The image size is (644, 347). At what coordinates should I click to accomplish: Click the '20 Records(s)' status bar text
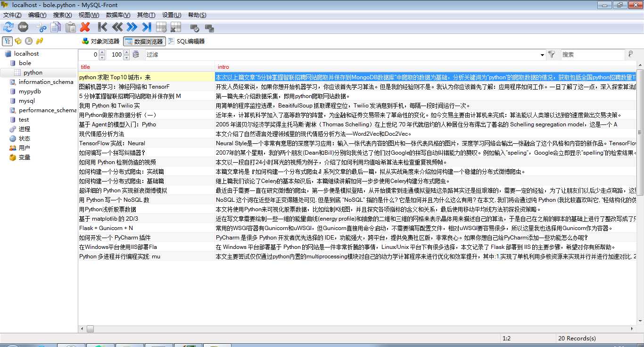point(577,339)
